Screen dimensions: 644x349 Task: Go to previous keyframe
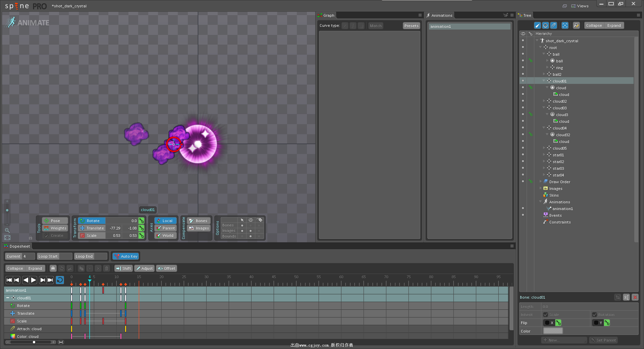(x=17, y=280)
